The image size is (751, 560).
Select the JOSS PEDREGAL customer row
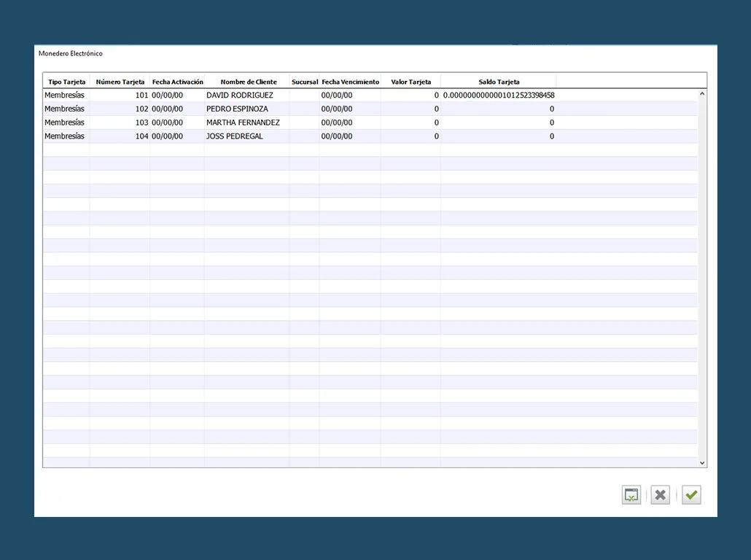235,136
